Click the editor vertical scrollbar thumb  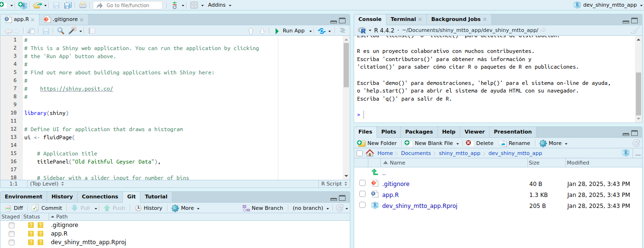(346, 65)
